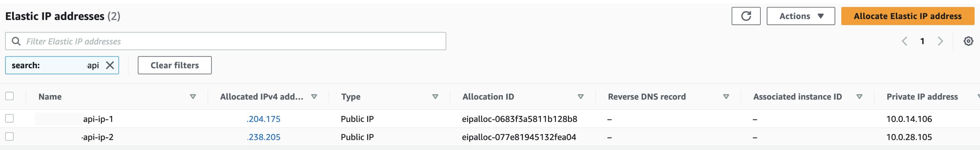
Task: Focus the Filter Elastic IP addresses field
Action: tap(226, 41)
